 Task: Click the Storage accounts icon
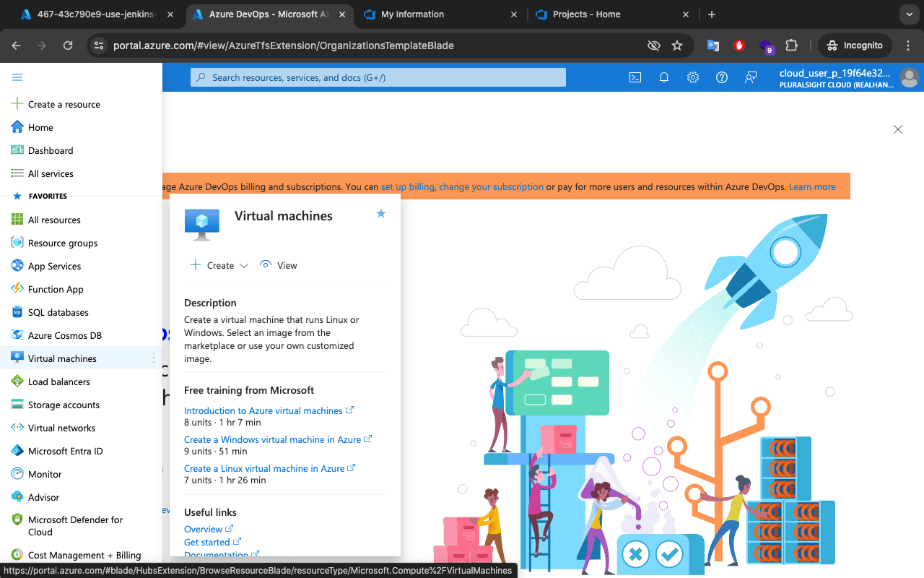pyautogui.click(x=17, y=405)
